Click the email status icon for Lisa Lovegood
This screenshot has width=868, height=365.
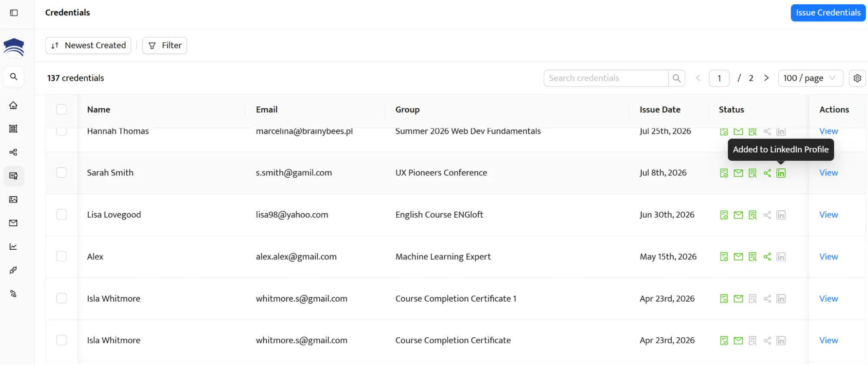(x=738, y=215)
